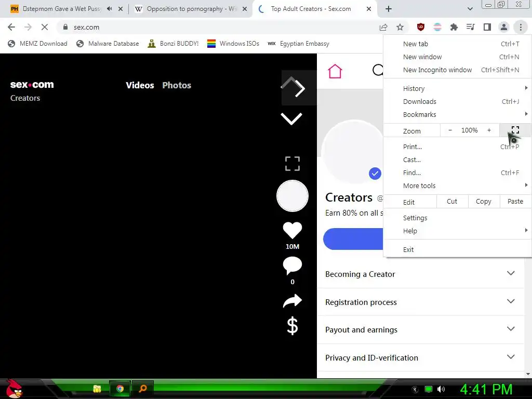The width and height of the screenshot is (532, 399).
Task: Open MEMZ Download bookmark
Action: 37,44
